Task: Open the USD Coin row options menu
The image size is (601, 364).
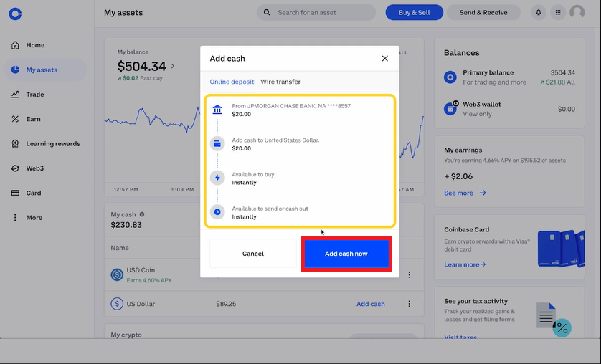Action: (409, 274)
